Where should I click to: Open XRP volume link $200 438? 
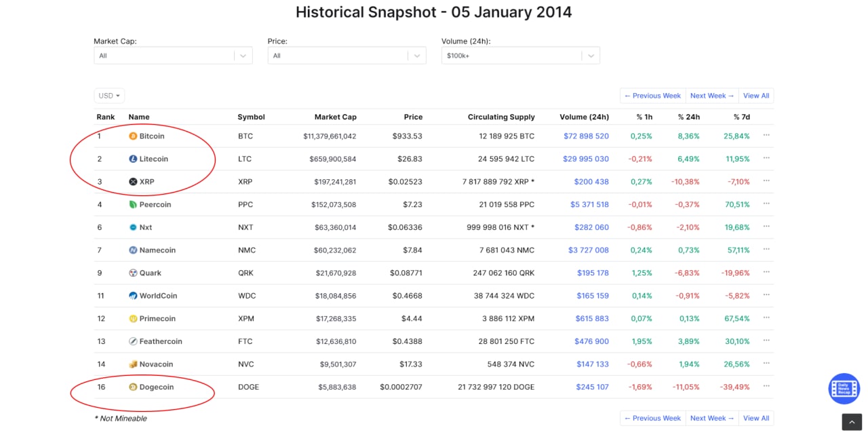click(591, 182)
